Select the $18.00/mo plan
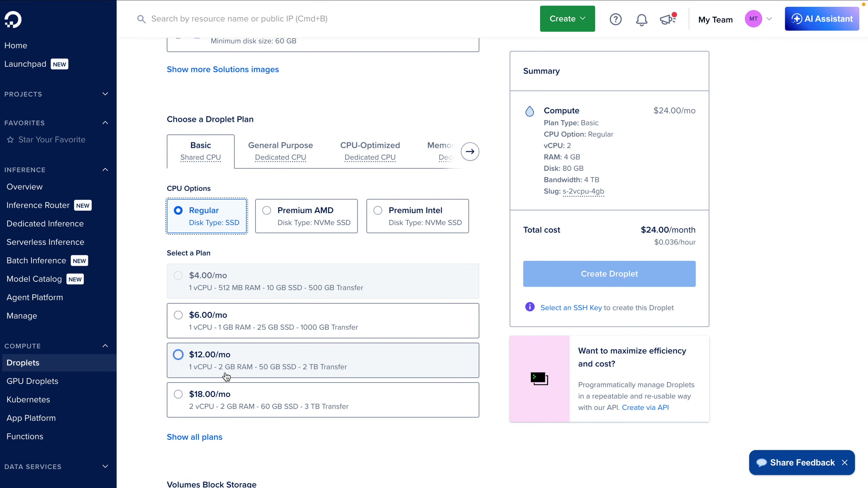Viewport: 868px width, 488px height. [323, 400]
